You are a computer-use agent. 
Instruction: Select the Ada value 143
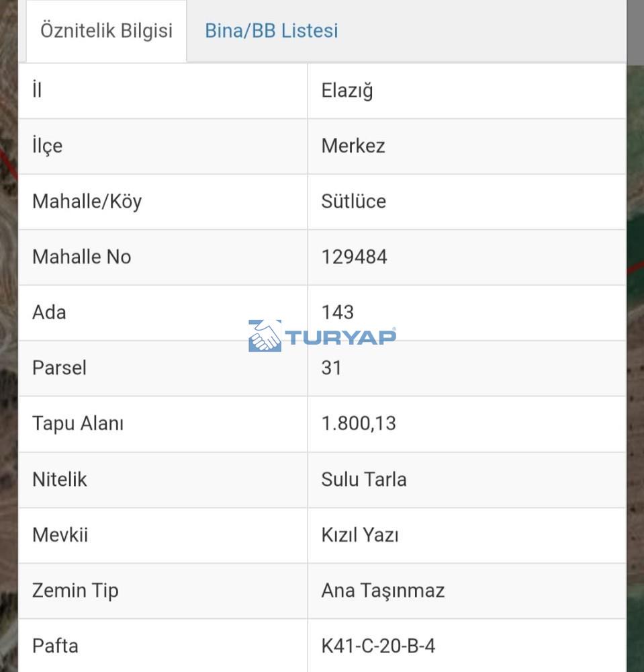tap(337, 312)
